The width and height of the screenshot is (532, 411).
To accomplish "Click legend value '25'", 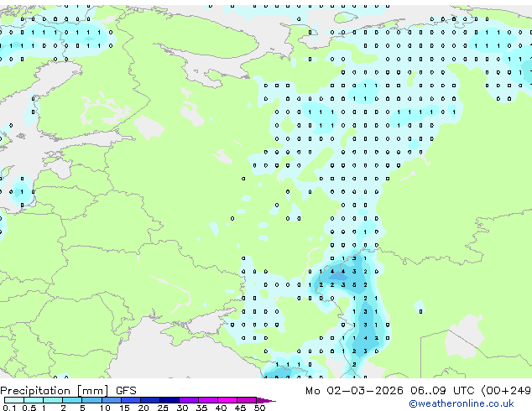I will [163, 408].
